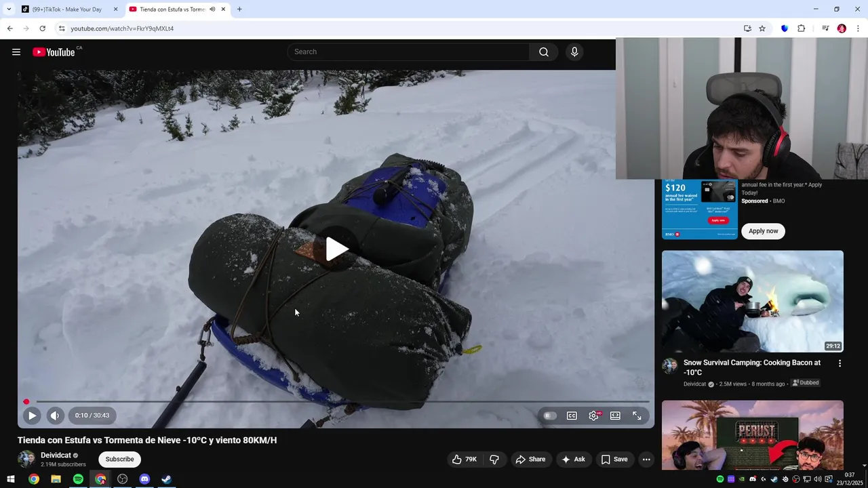Open player settings gear
This screenshot has width=868, height=488.
(594, 415)
